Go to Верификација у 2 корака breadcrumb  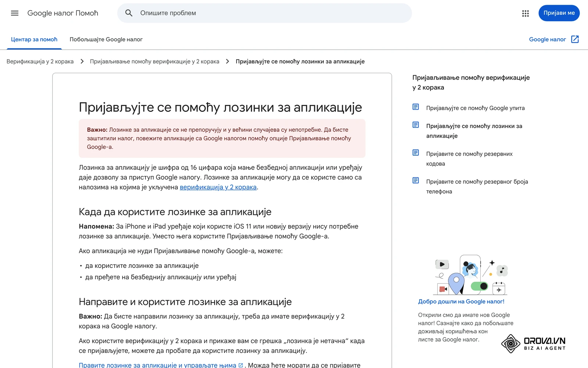40,61
